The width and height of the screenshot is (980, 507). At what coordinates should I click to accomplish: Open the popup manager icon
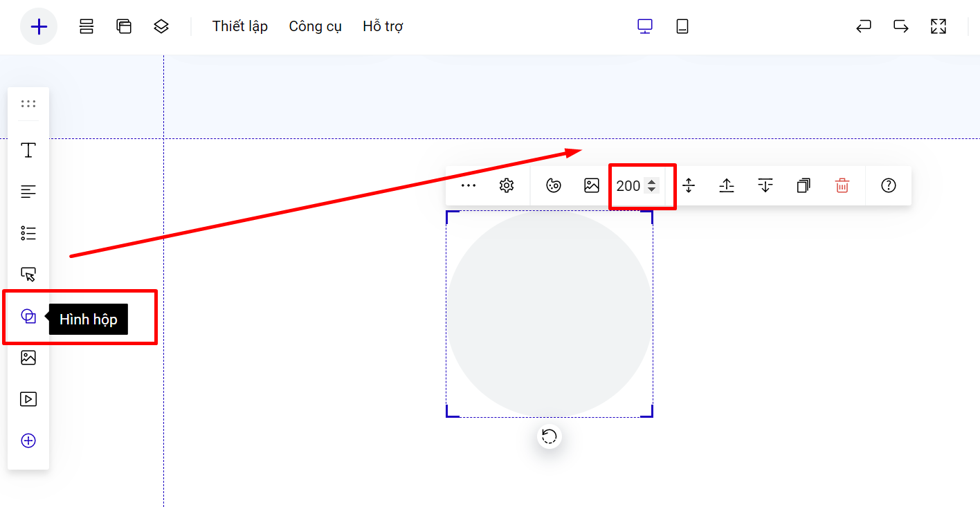(x=124, y=27)
